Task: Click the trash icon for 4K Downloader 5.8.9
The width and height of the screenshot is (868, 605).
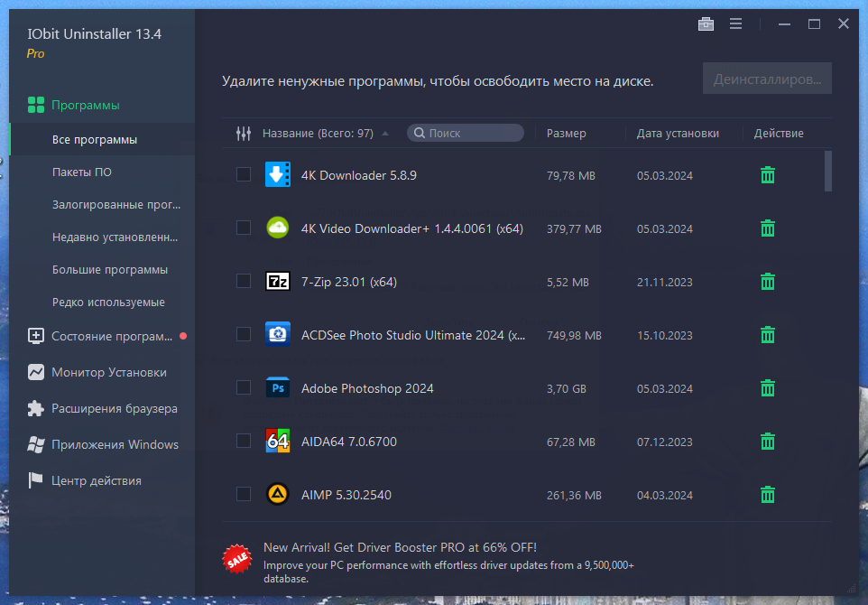Action: pyautogui.click(x=767, y=175)
